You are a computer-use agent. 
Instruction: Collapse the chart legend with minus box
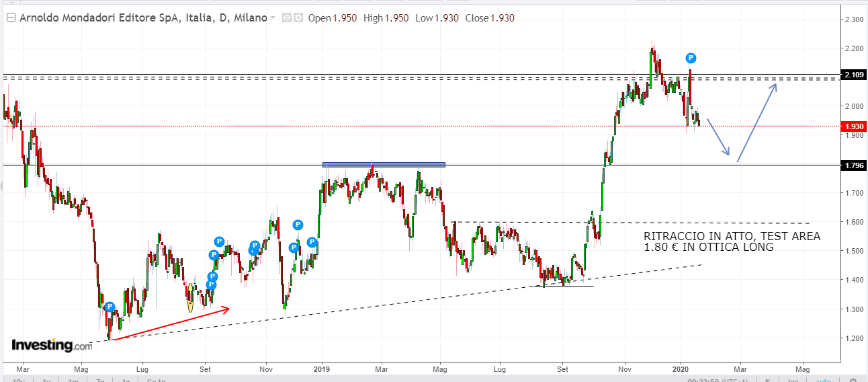click(10, 18)
